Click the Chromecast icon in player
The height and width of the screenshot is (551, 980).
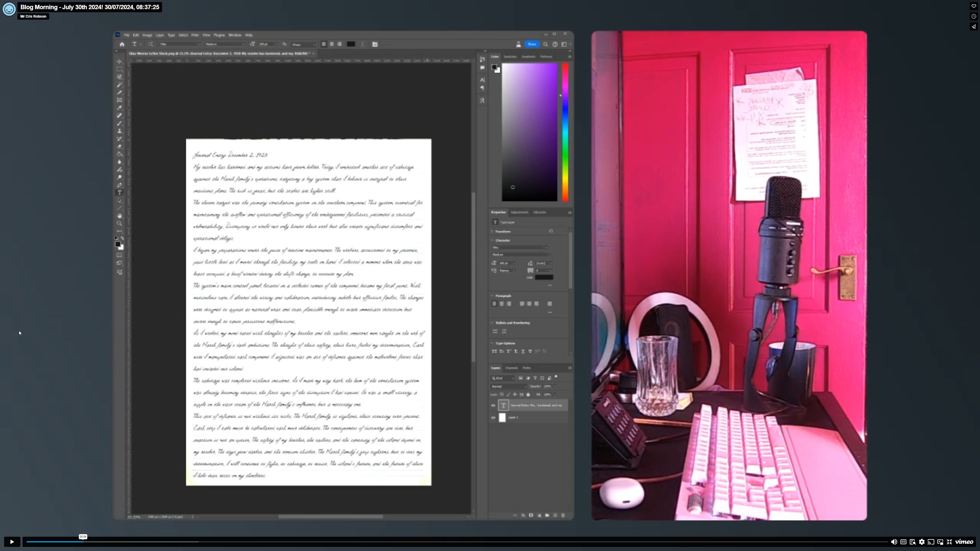(x=931, y=542)
